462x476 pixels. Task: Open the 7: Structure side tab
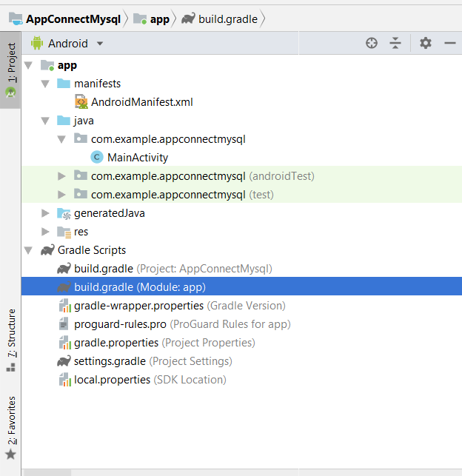(11, 340)
